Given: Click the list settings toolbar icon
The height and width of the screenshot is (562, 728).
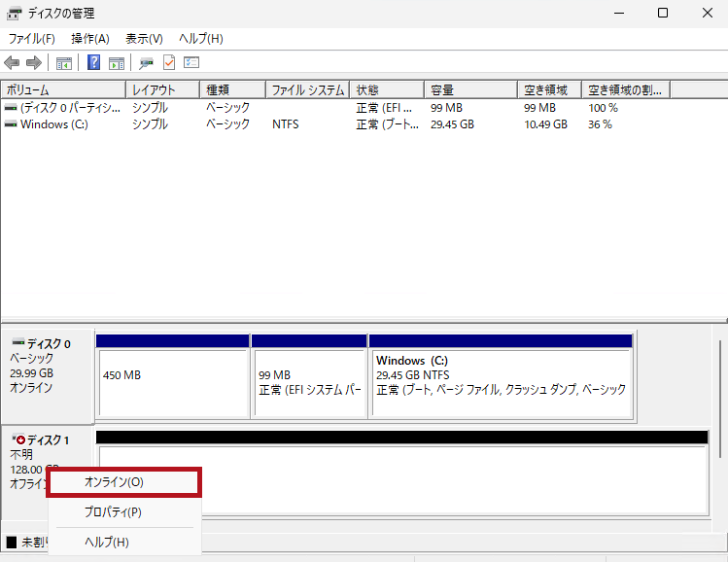Looking at the screenshot, I should (x=191, y=63).
